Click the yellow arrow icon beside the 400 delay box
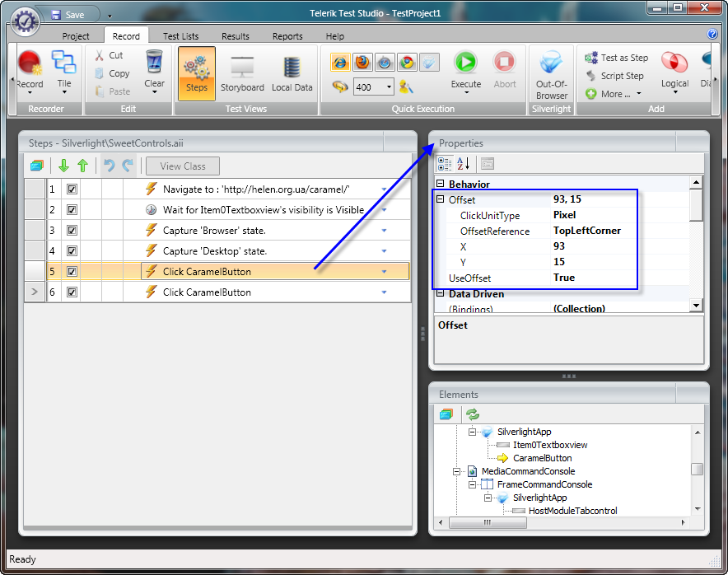 [x=340, y=86]
